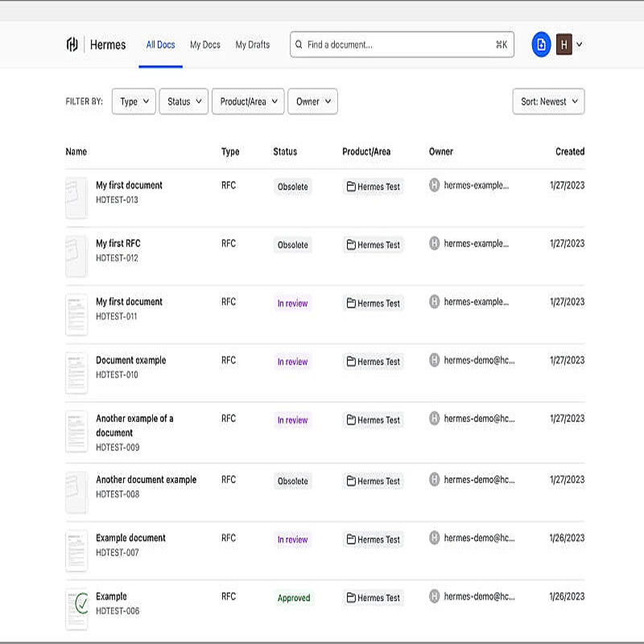Click the owner avatar for My first RFC
The height and width of the screenshot is (644, 644).
[x=435, y=244]
